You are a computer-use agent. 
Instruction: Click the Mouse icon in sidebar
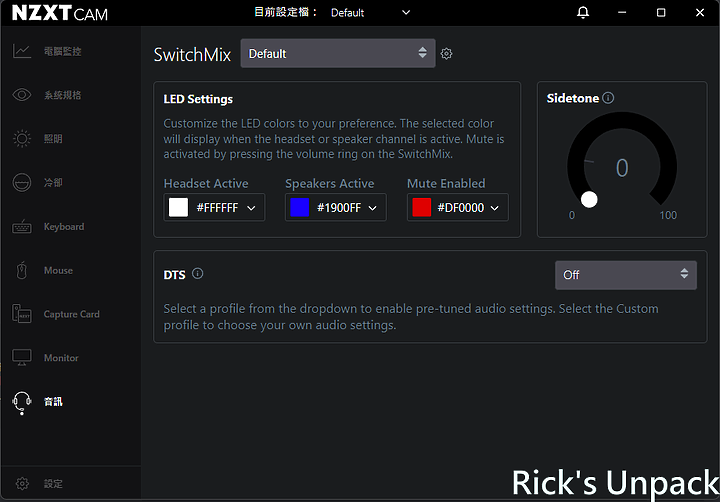[x=22, y=270]
